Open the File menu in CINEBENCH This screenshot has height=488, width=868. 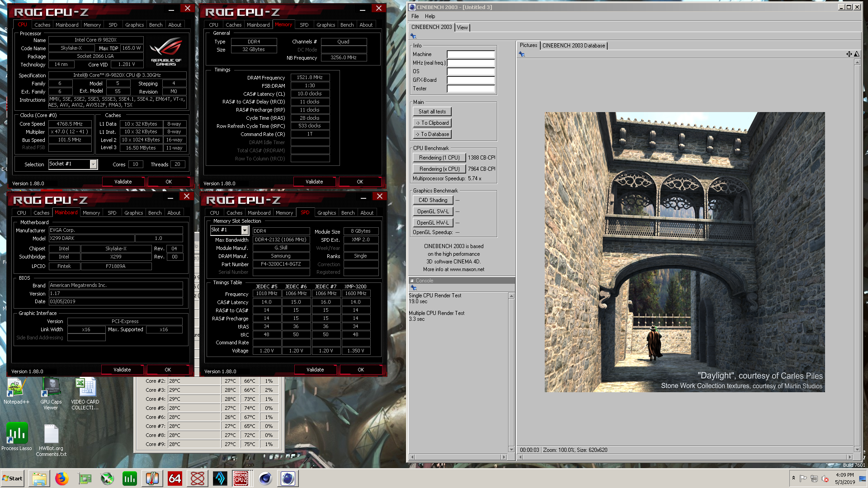coord(415,16)
